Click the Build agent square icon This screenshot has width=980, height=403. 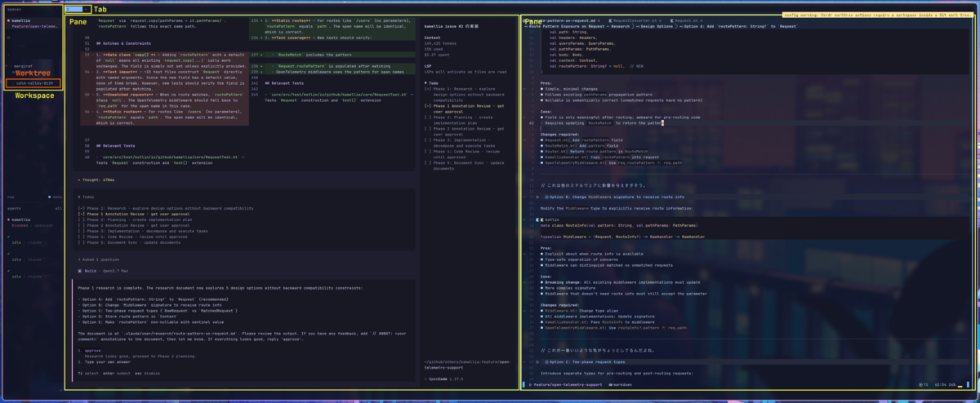(x=80, y=270)
